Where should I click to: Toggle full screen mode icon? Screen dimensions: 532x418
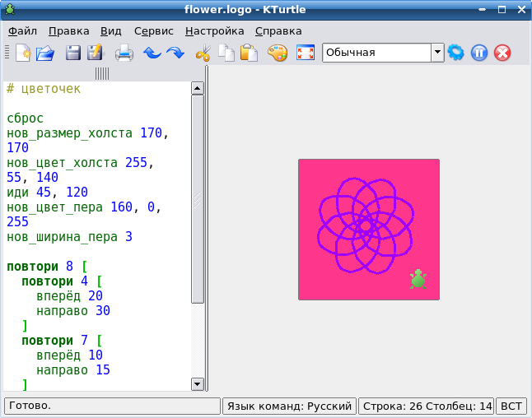[305, 53]
